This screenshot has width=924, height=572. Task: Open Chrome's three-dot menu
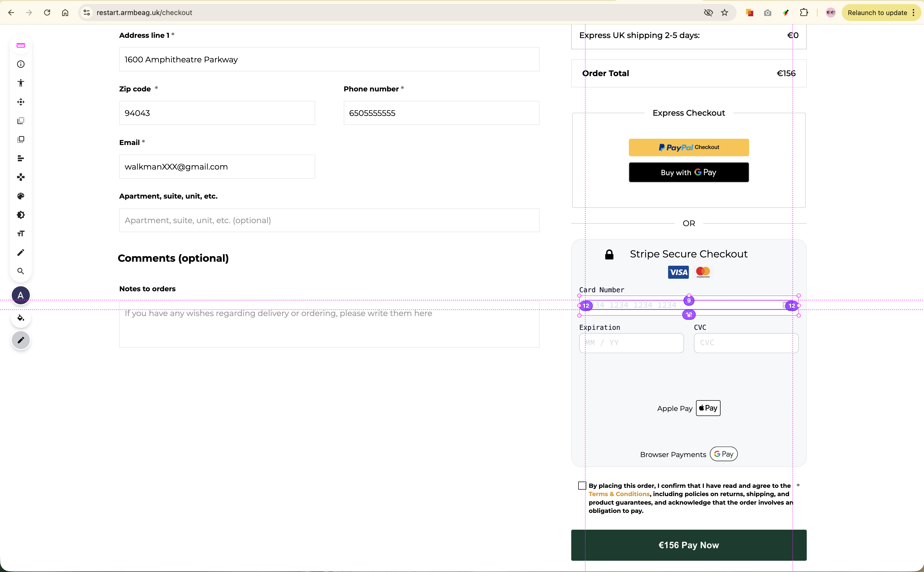[x=914, y=13]
